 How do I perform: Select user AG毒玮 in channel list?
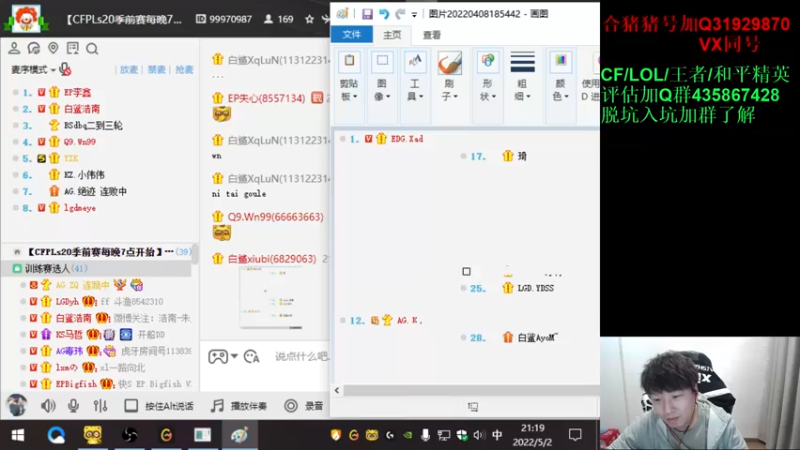click(69, 351)
